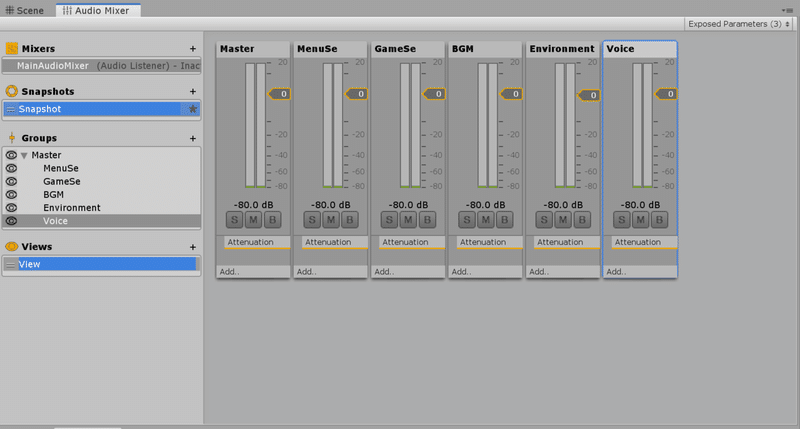The image size is (800, 429).
Task: Mute the BGM channel
Action: (486, 220)
